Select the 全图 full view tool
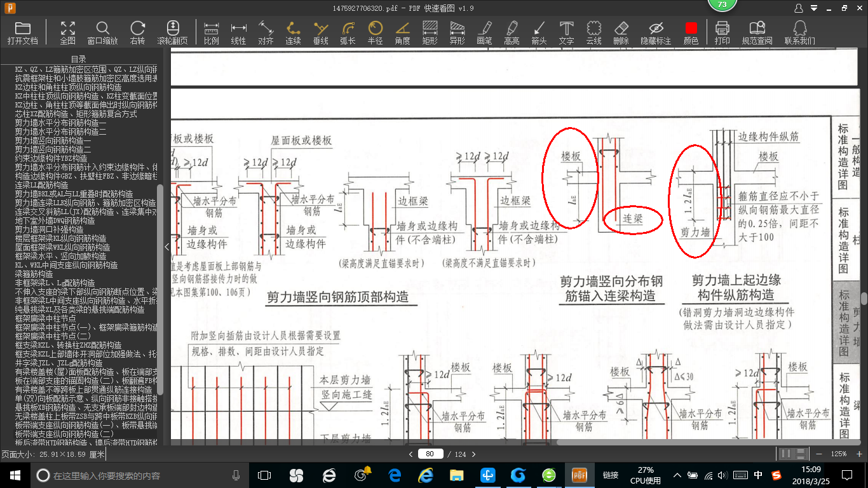 pos(67,32)
